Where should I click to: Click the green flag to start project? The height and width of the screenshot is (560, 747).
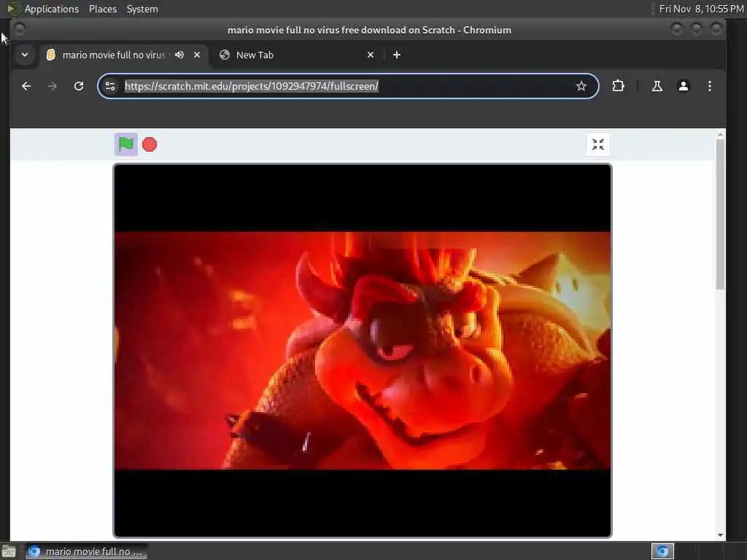(x=126, y=144)
